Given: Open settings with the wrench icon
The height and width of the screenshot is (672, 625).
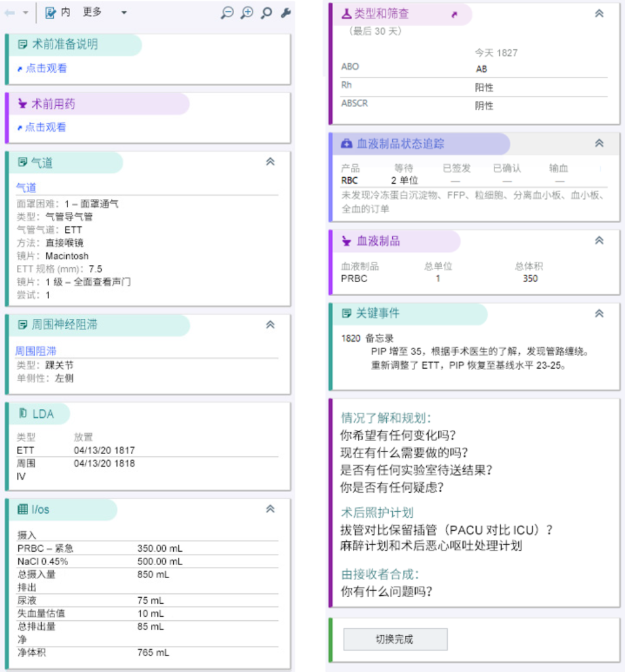Looking at the screenshot, I should coord(286,13).
